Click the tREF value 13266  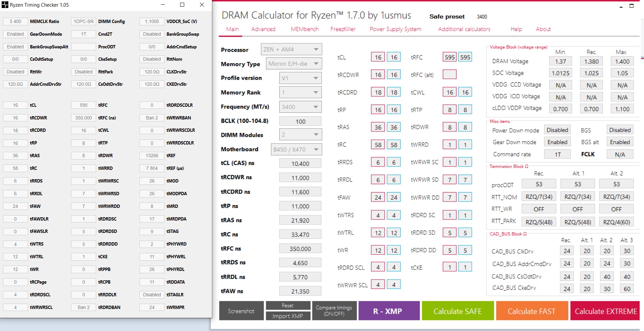(152, 155)
